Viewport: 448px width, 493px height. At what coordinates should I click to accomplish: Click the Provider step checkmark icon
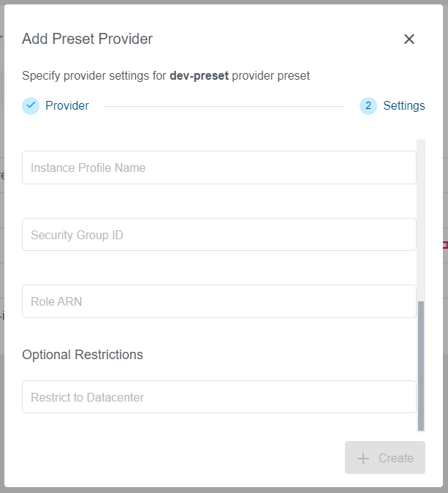(x=31, y=106)
